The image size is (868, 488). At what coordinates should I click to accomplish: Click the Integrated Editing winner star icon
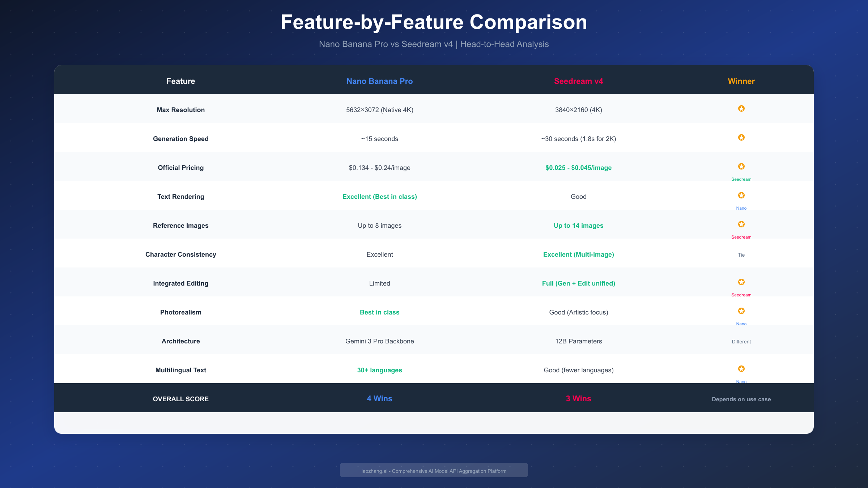[741, 282]
